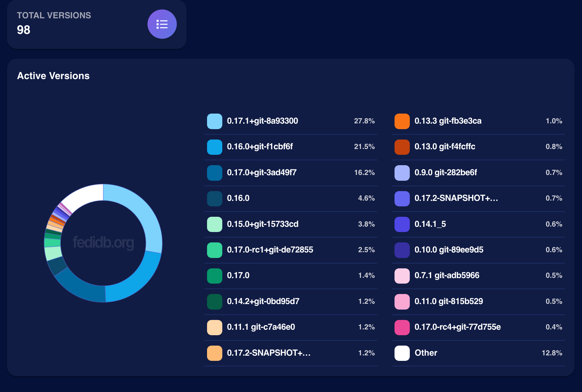This screenshot has width=582, height=392.
Task: Select the 0.16.0+git-f1cbf6f legend color square
Action: 214,147
